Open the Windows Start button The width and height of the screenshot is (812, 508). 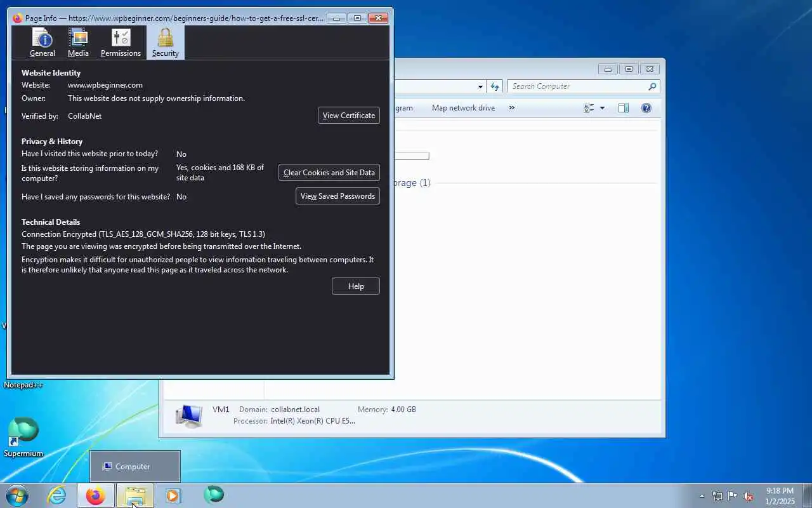click(17, 495)
